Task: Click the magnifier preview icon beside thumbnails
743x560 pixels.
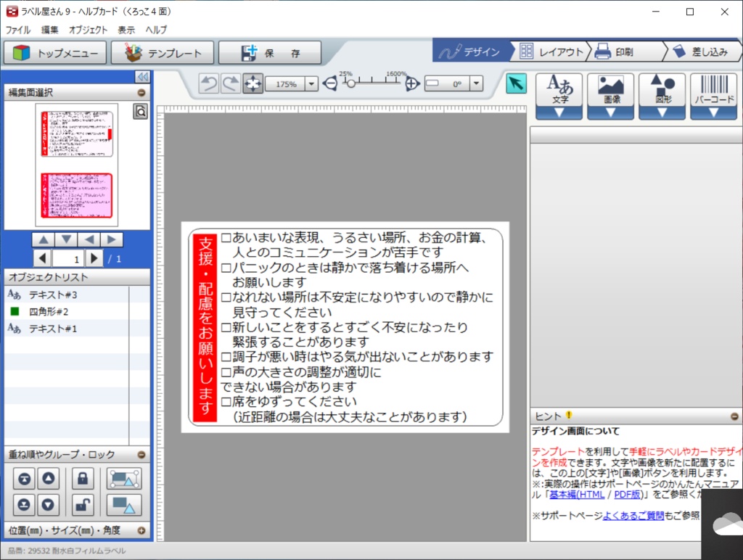Action: click(x=140, y=111)
